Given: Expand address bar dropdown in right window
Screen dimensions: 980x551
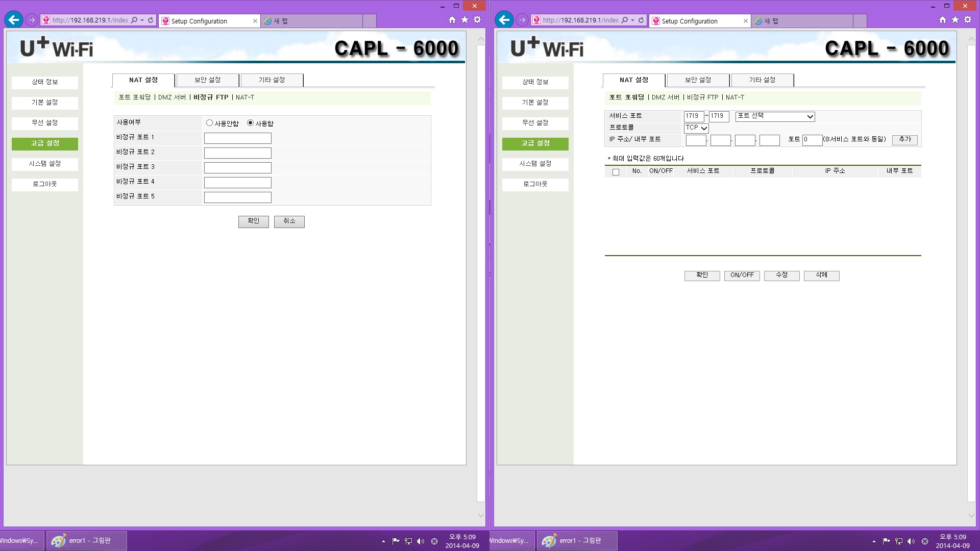Looking at the screenshot, I should pos(632,20).
